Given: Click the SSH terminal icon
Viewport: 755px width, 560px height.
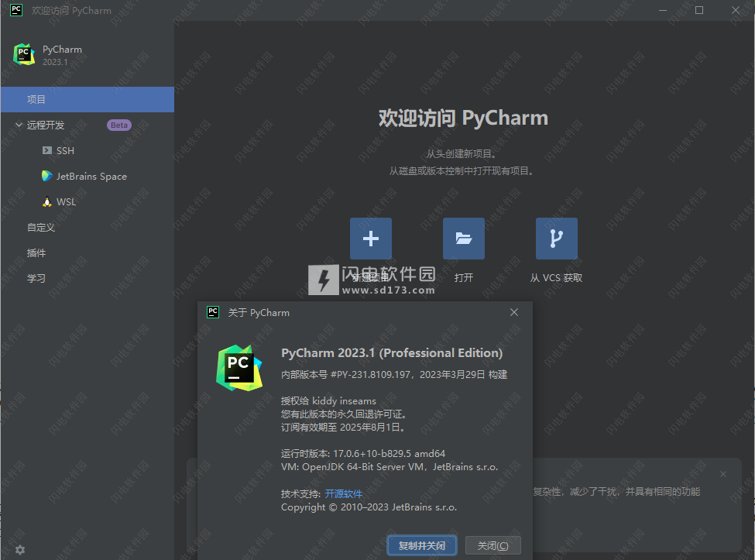Looking at the screenshot, I should (46, 150).
